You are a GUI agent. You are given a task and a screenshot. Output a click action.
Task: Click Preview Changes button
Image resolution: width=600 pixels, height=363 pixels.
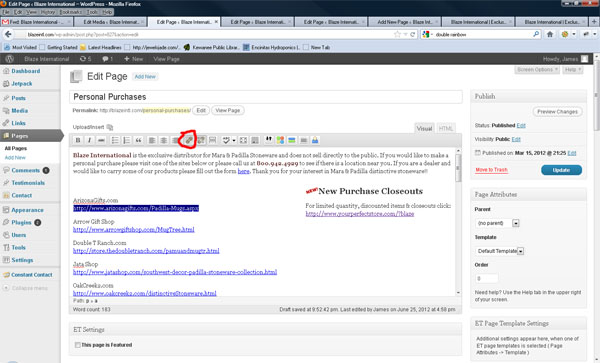(557, 112)
